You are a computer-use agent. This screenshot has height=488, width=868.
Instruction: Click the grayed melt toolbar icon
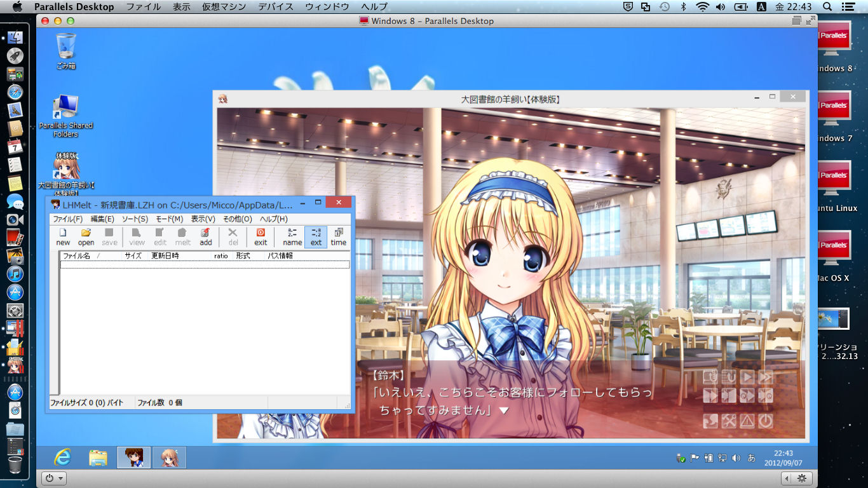click(x=183, y=236)
